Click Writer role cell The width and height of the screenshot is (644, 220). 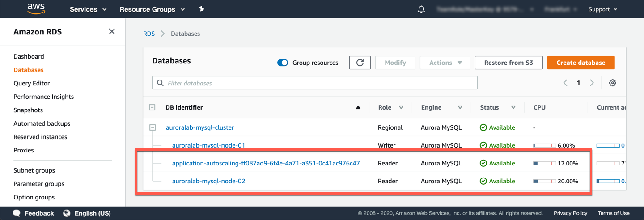387,145
